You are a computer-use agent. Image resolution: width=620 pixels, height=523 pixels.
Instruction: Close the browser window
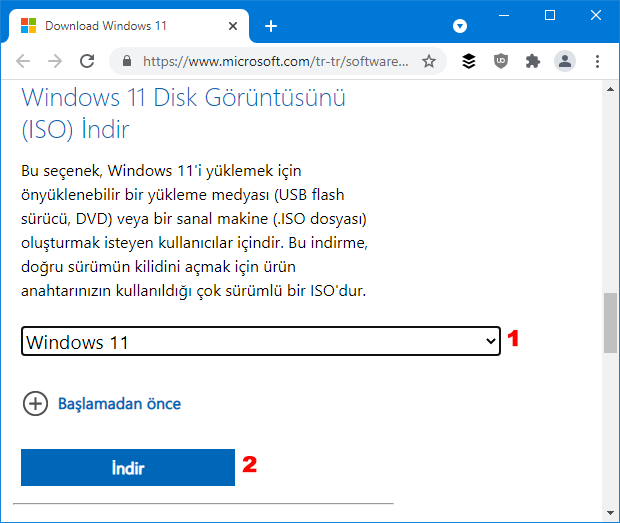[x=595, y=16]
